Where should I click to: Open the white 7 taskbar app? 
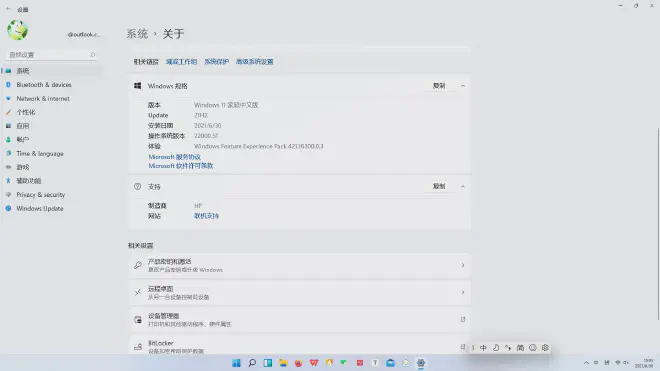coord(375,363)
